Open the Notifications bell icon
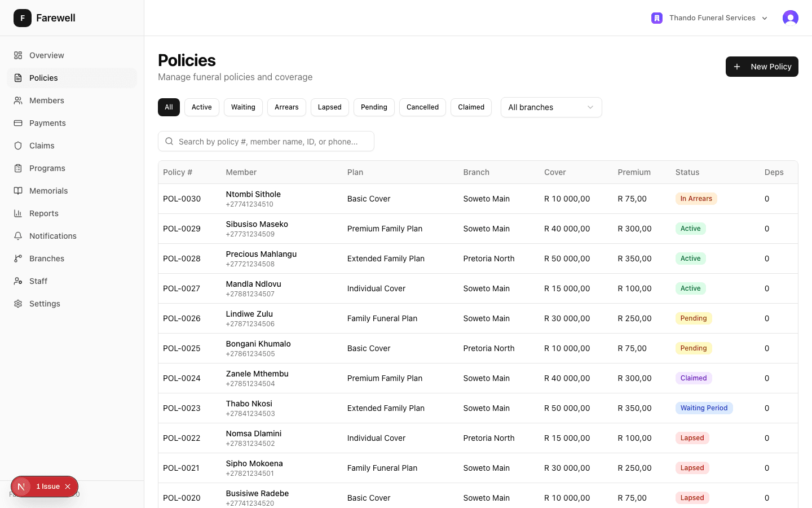Image resolution: width=812 pixels, height=508 pixels. [19, 236]
